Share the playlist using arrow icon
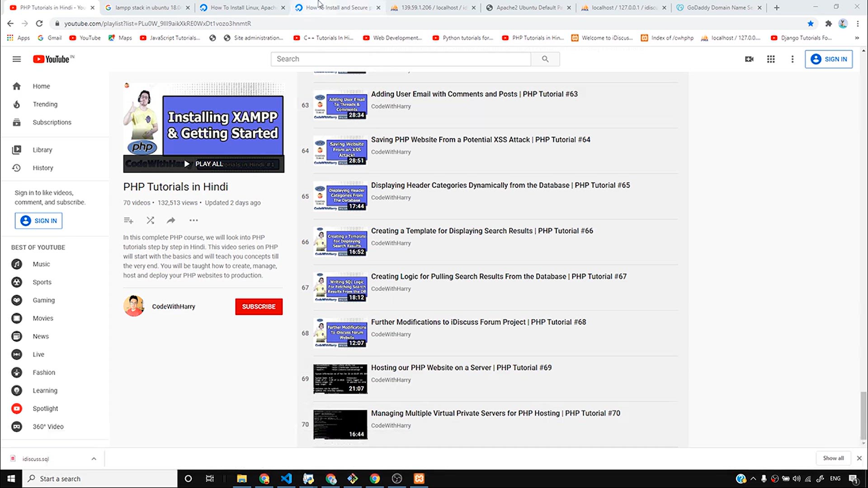This screenshot has width=868, height=488. coord(171,221)
